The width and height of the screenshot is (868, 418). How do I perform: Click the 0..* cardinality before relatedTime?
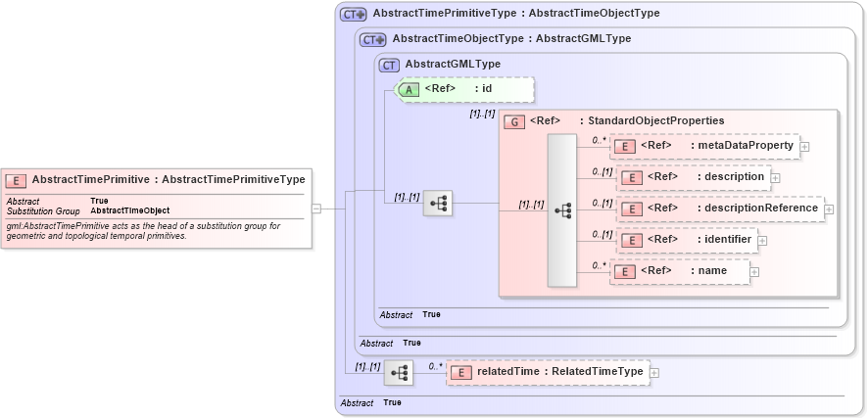coord(436,366)
